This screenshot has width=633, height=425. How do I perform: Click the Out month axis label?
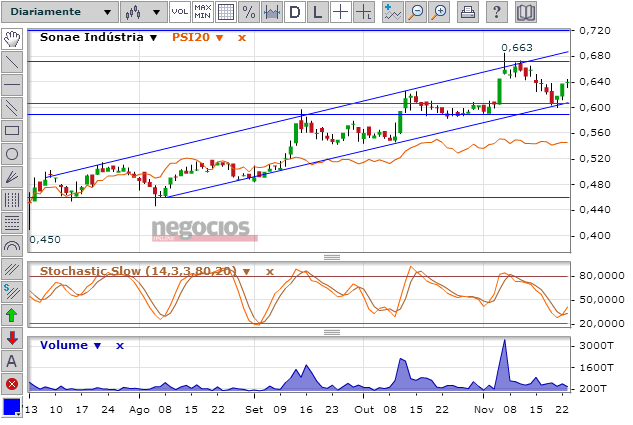pyautogui.click(x=364, y=410)
